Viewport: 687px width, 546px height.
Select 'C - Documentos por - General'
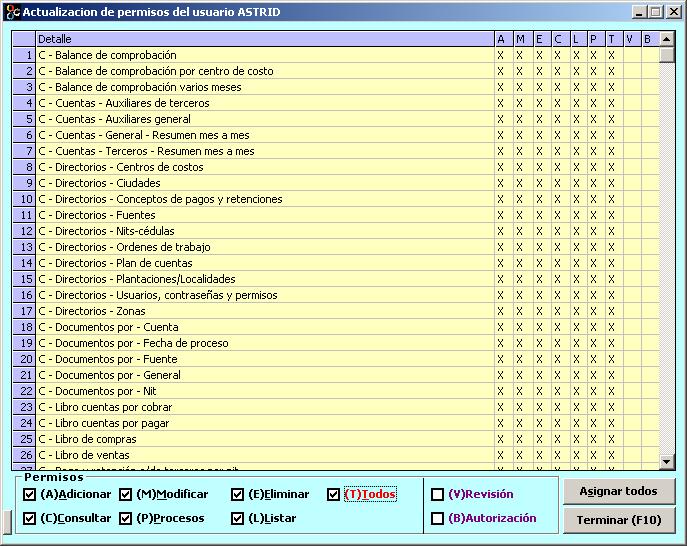pyautogui.click(x=265, y=375)
